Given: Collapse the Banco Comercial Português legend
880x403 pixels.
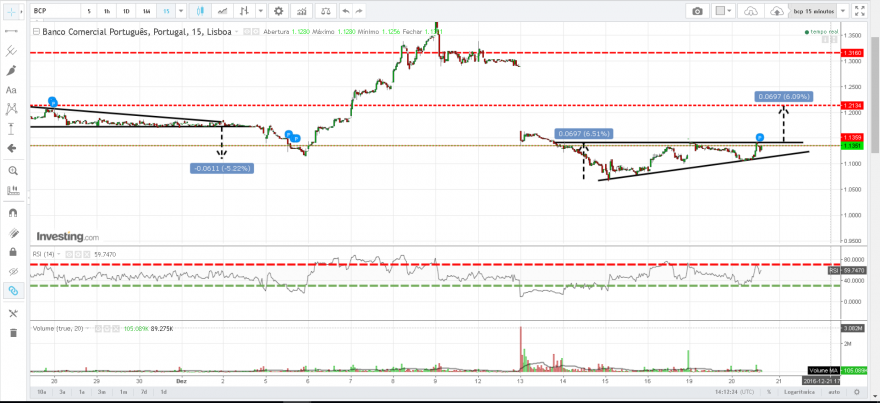Looking at the screenshot, I should [36, 32].
